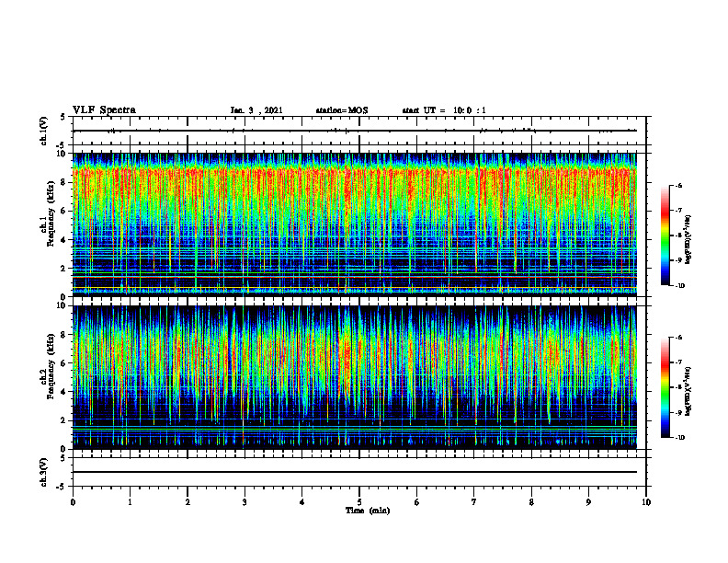Click the time axis tick label '5'
The width and height of the screenshot is (728, 563).
coord(359,502)
